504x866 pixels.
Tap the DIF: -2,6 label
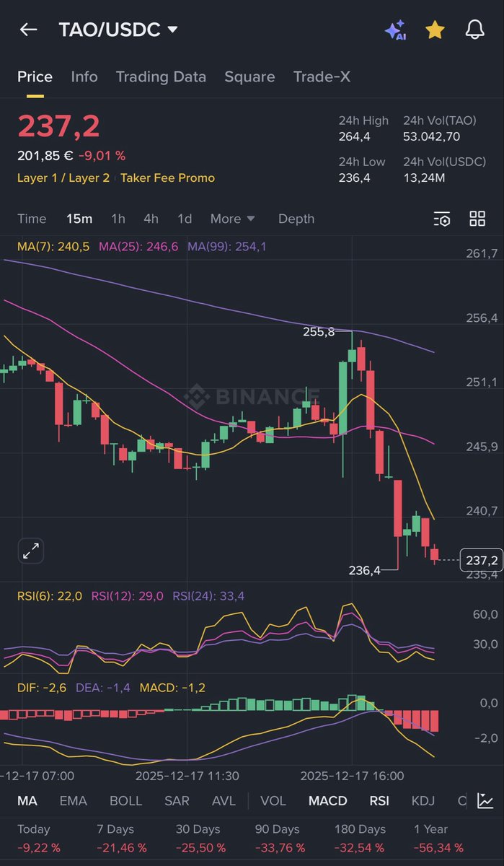(x=42, y=688)
